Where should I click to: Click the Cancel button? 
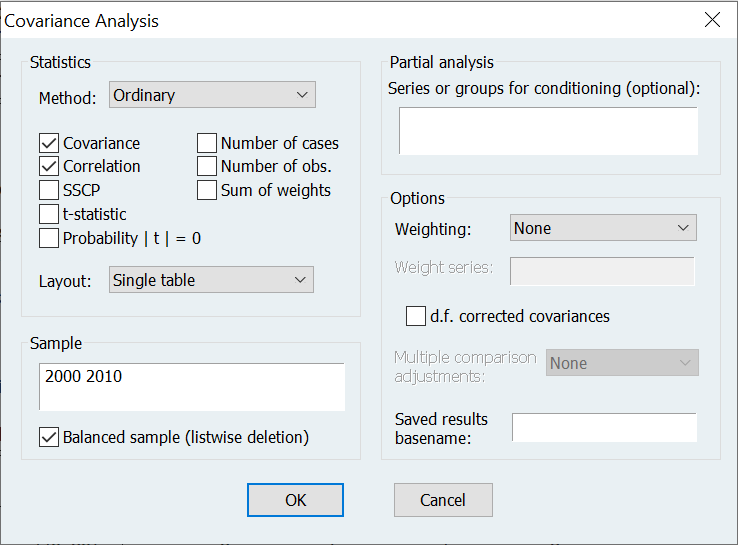443,500
